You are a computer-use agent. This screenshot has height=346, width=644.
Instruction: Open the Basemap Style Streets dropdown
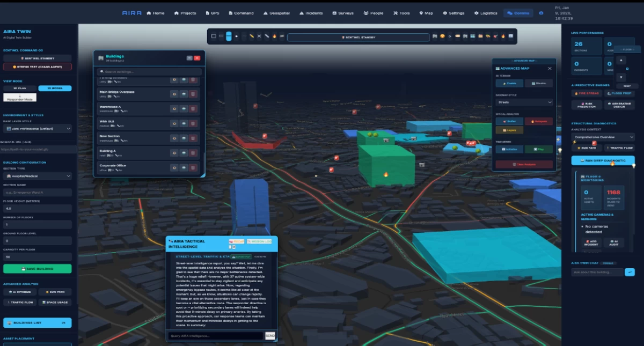tap(524, 102)
